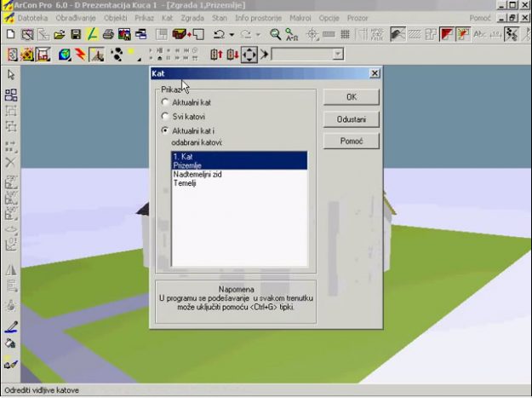Expand the Redo history dropdown arrow
532x398 pixels.
click(x=258, y=35)
